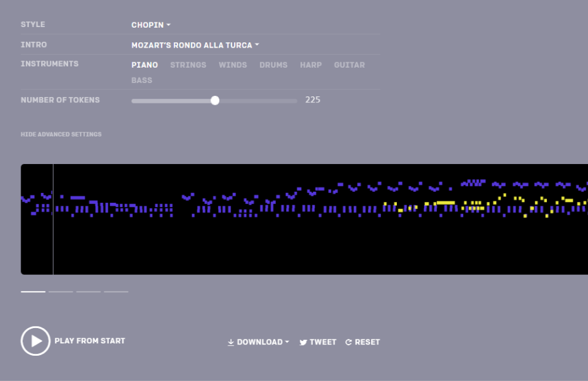Toggle the Piano instrument

pyautogui.click(x=145, y=65)
